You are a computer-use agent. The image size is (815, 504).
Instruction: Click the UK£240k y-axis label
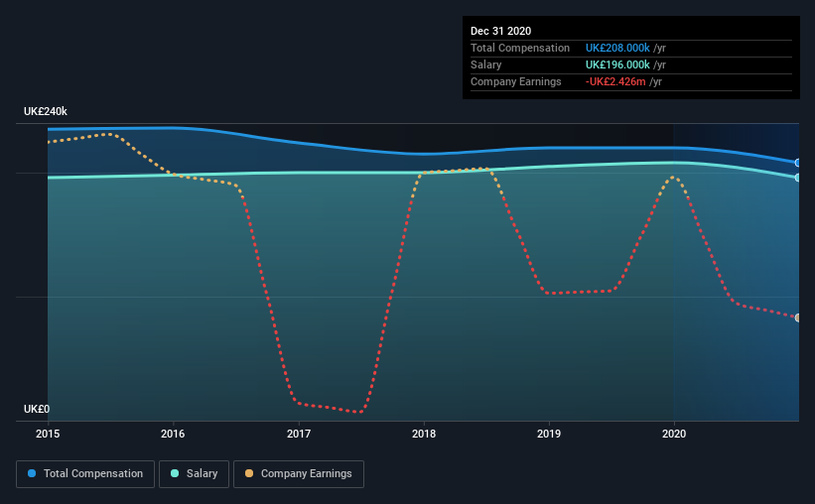point(46,111)
